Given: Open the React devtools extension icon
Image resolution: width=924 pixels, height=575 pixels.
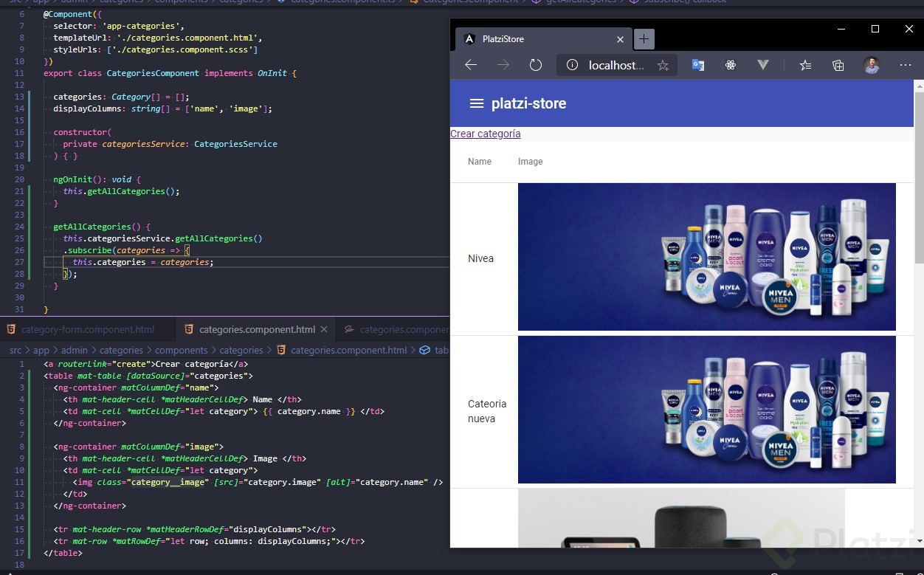Looking at the screenshot, I should coord(731,65).
